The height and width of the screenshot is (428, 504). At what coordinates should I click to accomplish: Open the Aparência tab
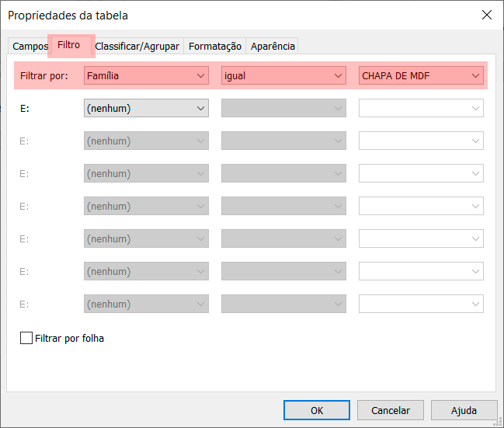tap(273, 47)
